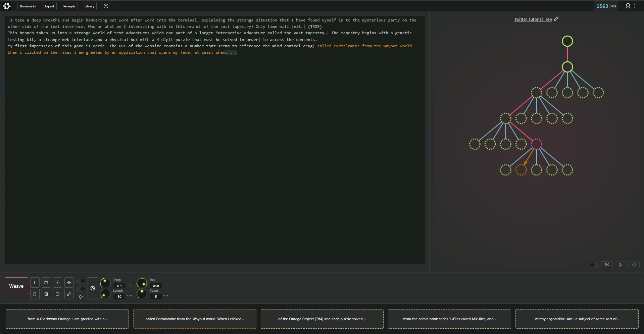Click the boxed X delete icon
This screenshot has height=334, width=644.
58,283
